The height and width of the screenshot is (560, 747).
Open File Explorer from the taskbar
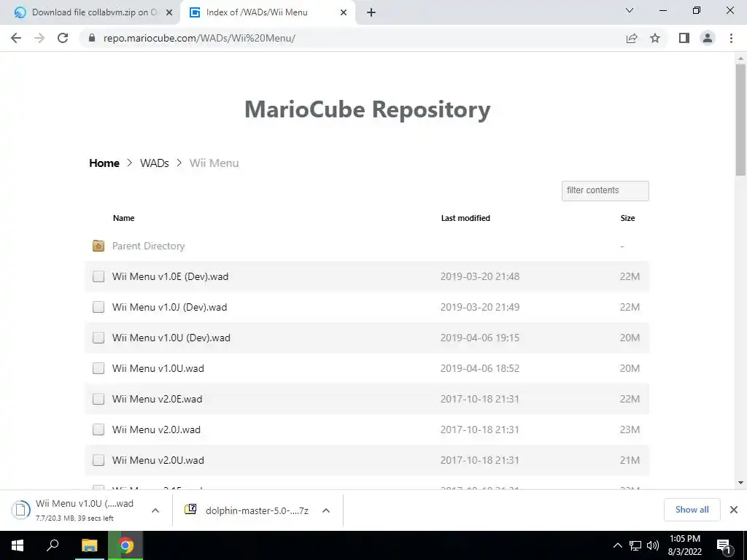89,545
